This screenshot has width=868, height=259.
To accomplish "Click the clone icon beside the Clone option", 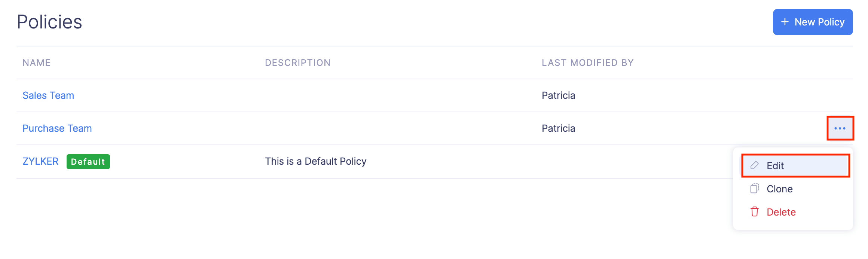I will (754, 189).
